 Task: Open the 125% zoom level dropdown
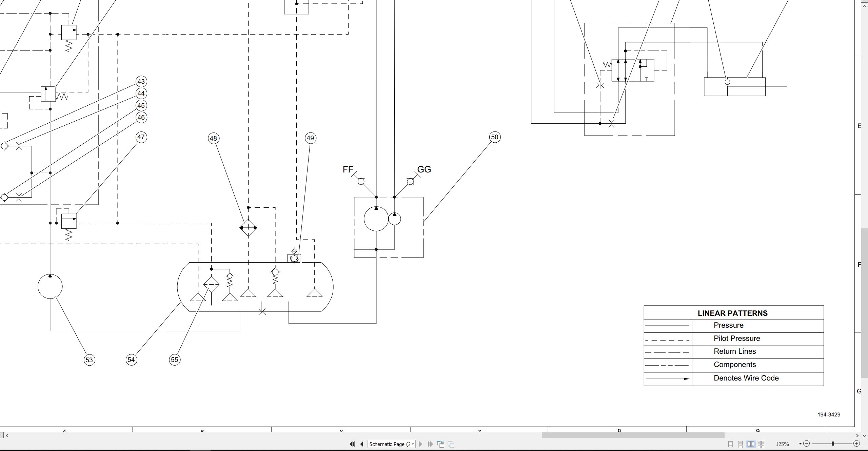(x=800, y=444)
